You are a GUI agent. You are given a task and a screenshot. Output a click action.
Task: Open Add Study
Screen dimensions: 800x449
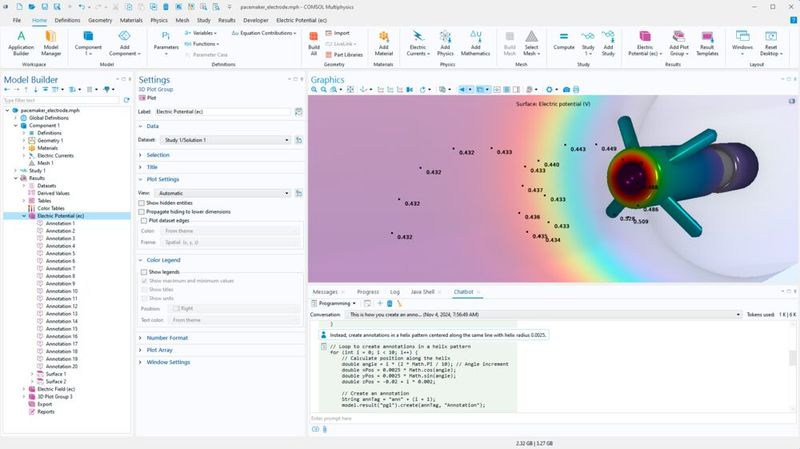(x=608, y=43)
